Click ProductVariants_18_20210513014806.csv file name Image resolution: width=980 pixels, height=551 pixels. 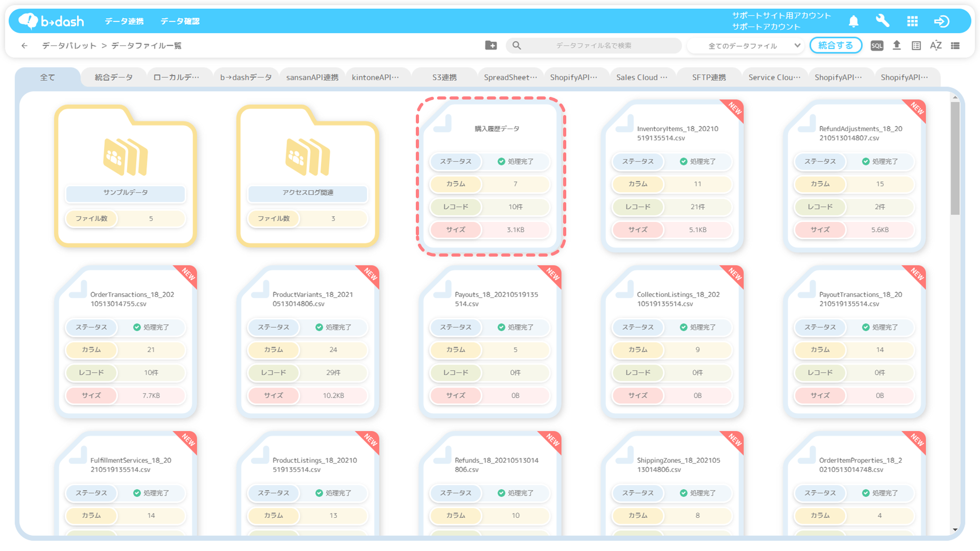pyautogui.click(x=313, y=299)
